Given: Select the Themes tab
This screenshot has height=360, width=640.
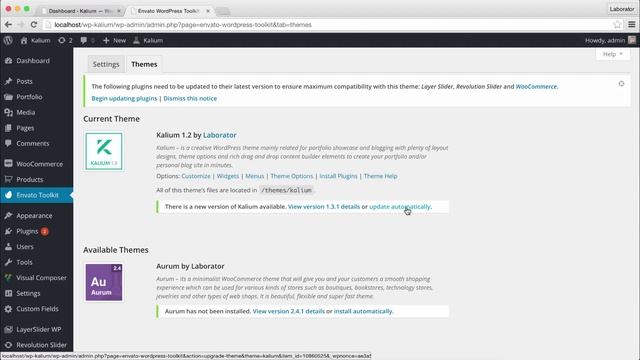Looking at the screenshot, I should point(144,64).
